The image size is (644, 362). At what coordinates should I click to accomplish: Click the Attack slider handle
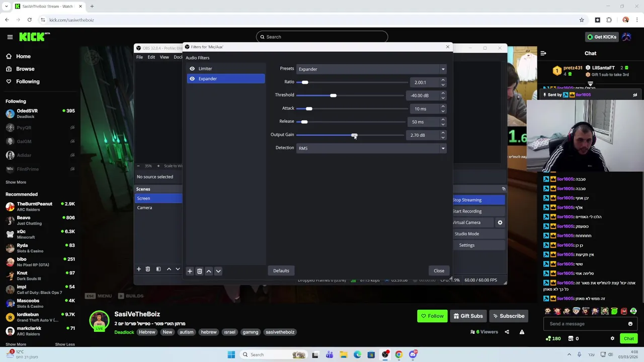309,109
